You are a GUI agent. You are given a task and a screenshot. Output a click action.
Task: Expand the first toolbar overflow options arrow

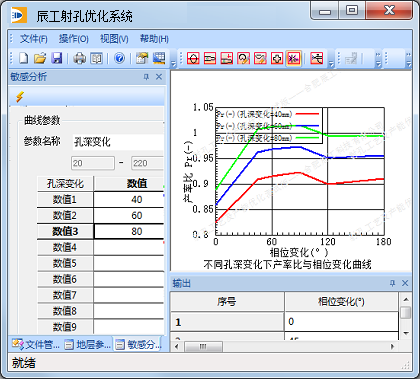[173, 63]
